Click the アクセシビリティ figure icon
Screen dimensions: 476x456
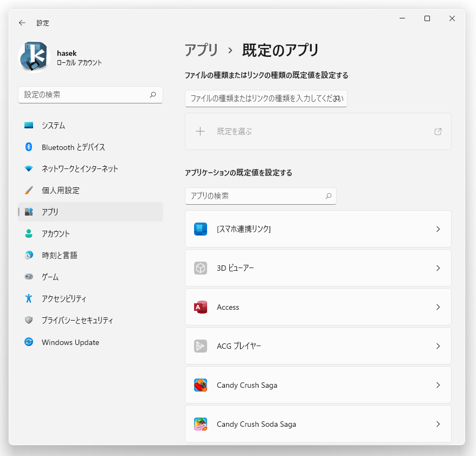coord(29,298)
